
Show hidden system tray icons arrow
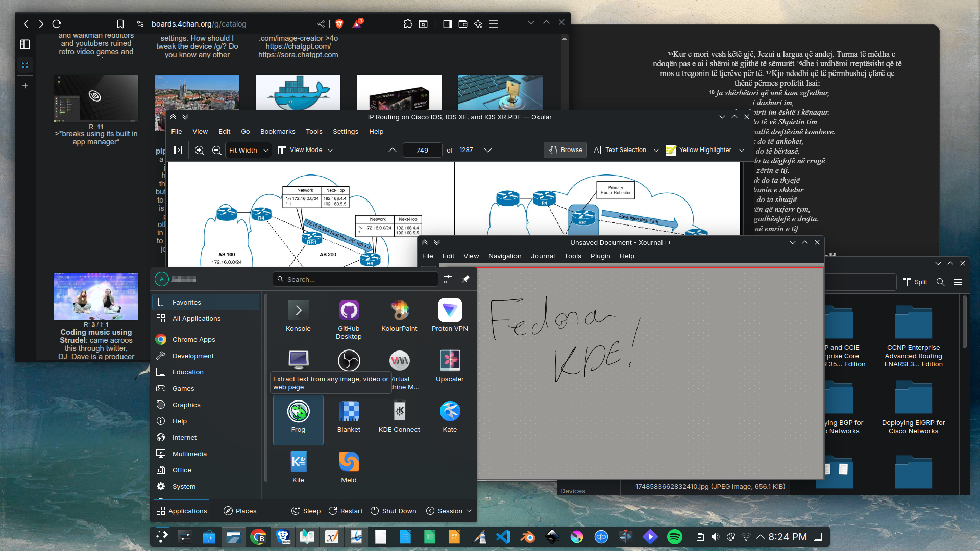[x=761, y=537]
